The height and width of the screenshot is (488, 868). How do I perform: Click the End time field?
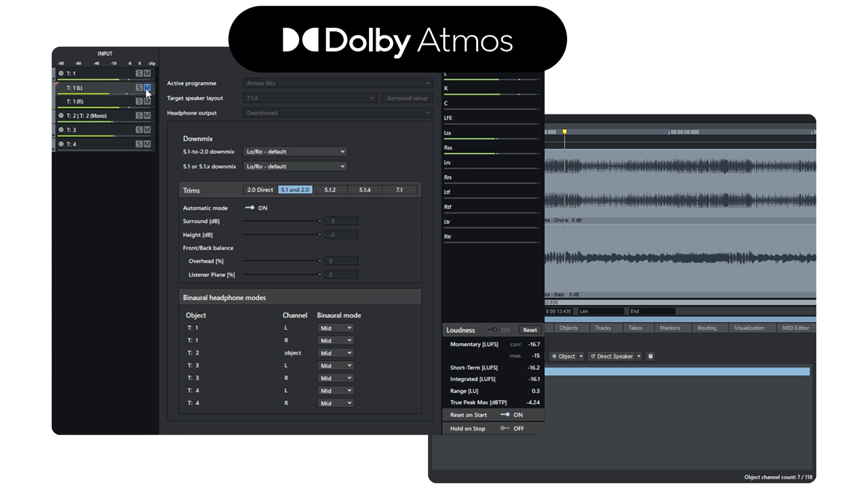(652, 312)
